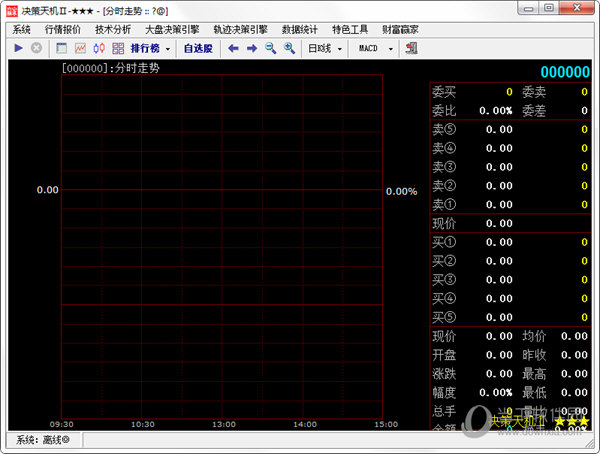Open the quote list table icon
The width and height of the screenshot is (600, 454).
pos(62,48)
